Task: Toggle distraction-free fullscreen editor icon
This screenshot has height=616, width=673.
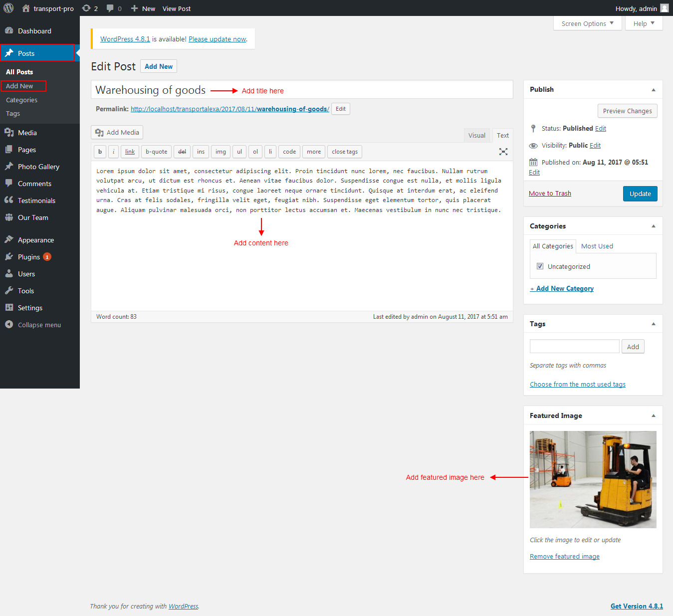Action: click(503, 152)
